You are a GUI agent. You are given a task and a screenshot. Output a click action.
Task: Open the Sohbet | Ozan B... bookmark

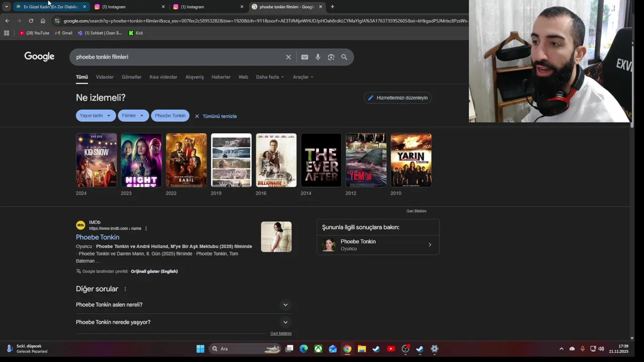(100, 33)
